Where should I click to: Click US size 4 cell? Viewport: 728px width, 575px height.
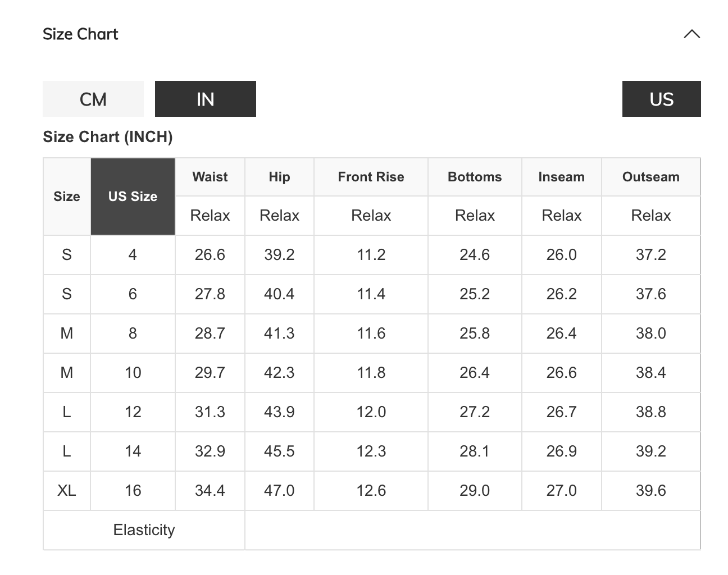(x=133, y=255)
